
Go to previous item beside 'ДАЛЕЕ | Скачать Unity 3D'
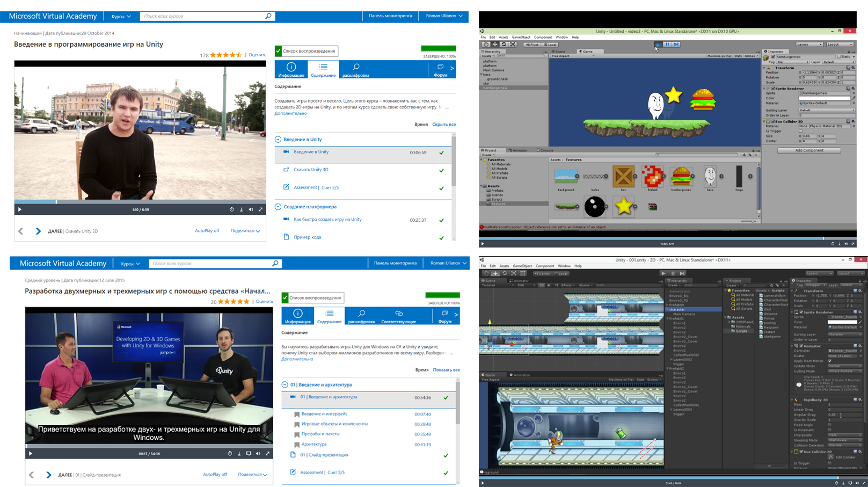[x=21, y=231]
